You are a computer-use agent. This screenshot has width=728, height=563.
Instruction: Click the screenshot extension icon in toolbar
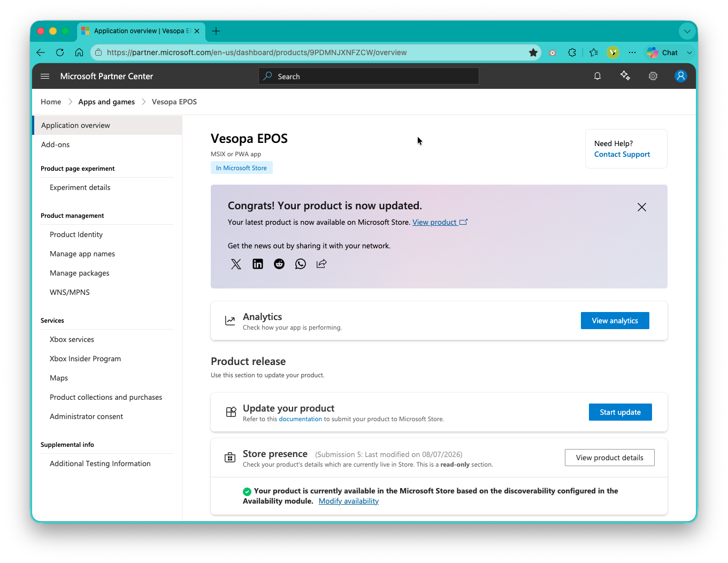pos(553,52)
